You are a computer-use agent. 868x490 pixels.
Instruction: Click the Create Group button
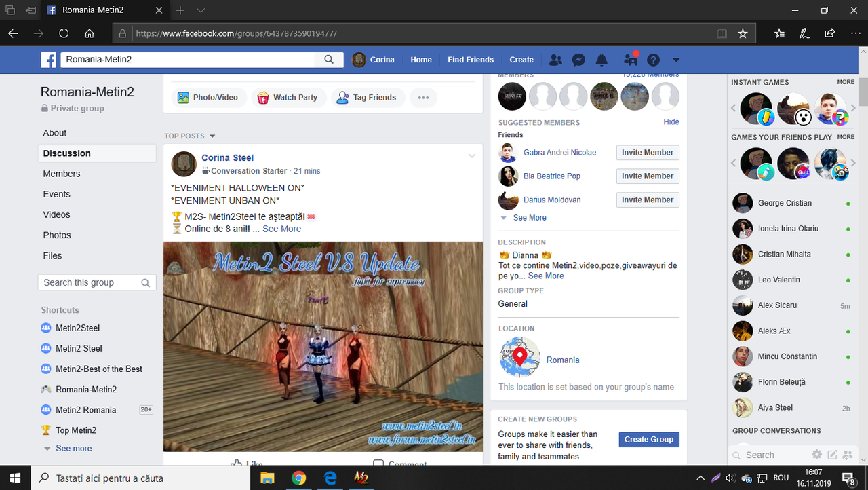[649, 440]
